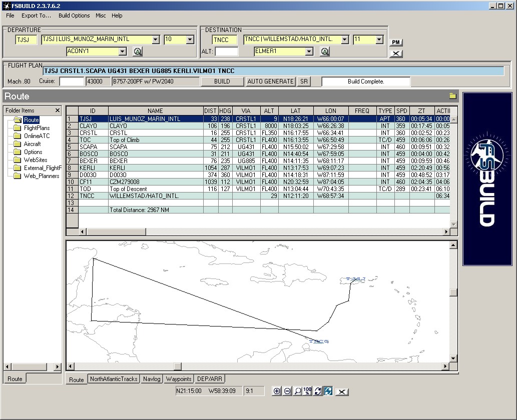Expand the ACONY1 SID dropdown
Image resolution: width=517 pixels, height=420 pixels.
[x=122, y=51]
